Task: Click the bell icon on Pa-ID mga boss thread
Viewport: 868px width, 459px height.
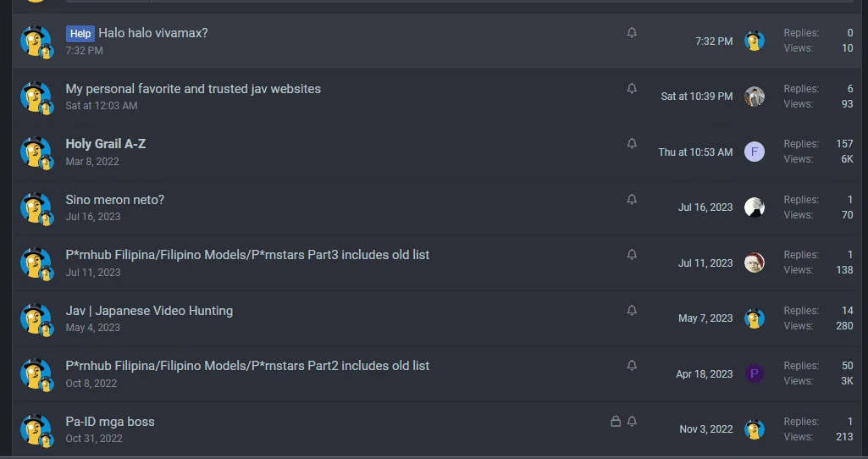Action: coord(632,422)
